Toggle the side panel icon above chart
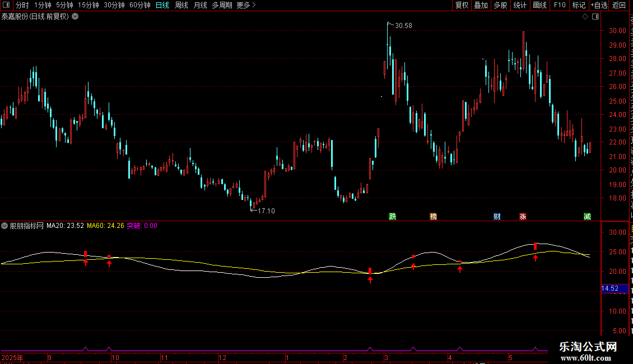633x364 pixels. point(595,17)
